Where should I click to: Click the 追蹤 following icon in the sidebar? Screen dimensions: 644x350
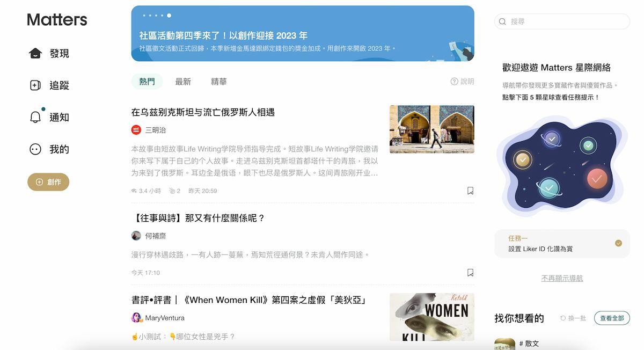pyautogui.click(x=35, y=85)
